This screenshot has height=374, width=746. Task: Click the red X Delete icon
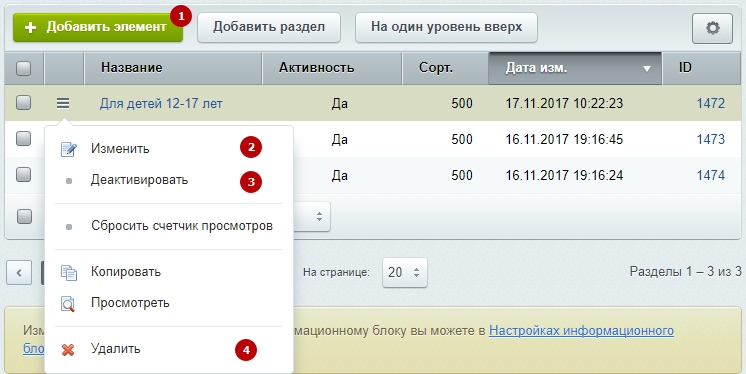(69, 350)
